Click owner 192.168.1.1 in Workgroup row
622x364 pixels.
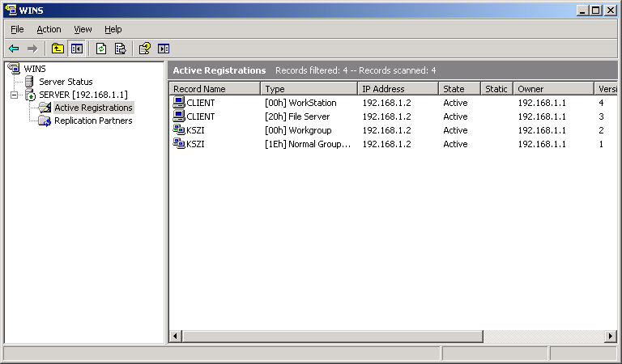542,130
